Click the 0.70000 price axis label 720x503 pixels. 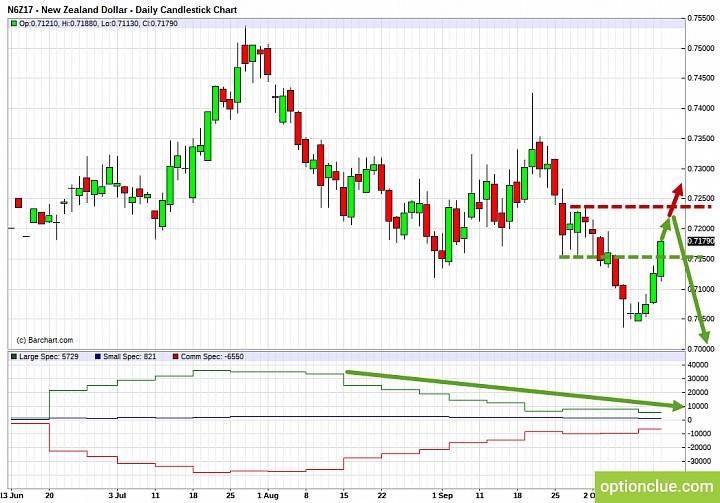coord(701,349)
